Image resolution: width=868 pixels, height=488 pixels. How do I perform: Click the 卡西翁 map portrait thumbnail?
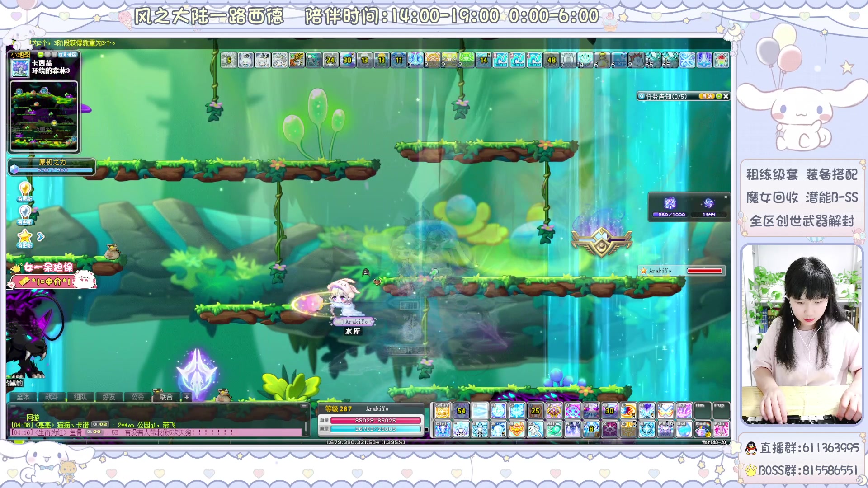(20, 68)
